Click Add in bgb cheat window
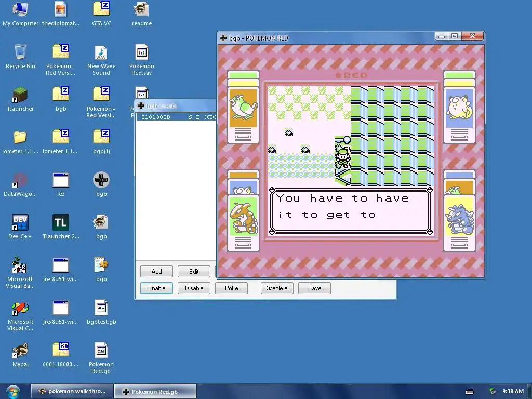The width and height of the screenshot is (532, 399). pos(156,271)
